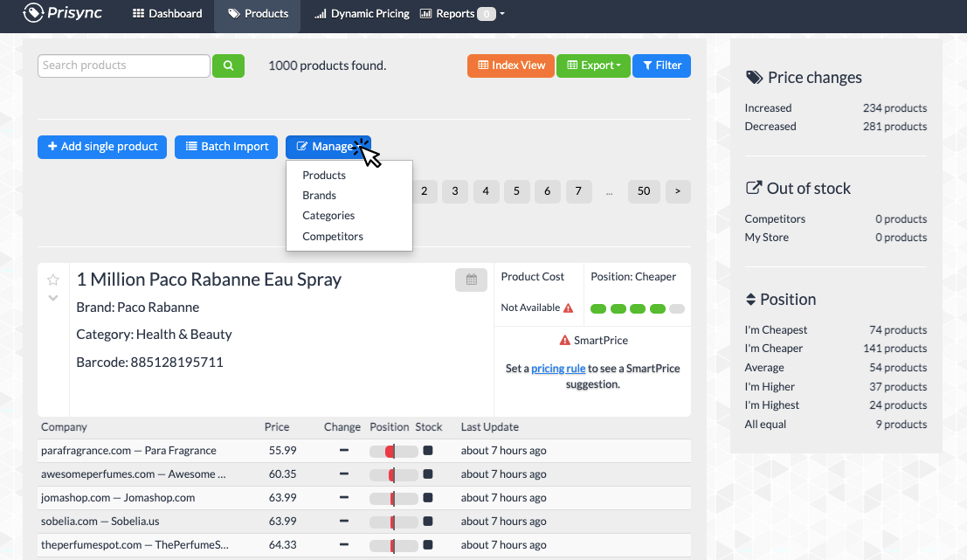Click I'm Cheaper 141 products
This screenshot has height=560, width=967.
tap(836, 349)
